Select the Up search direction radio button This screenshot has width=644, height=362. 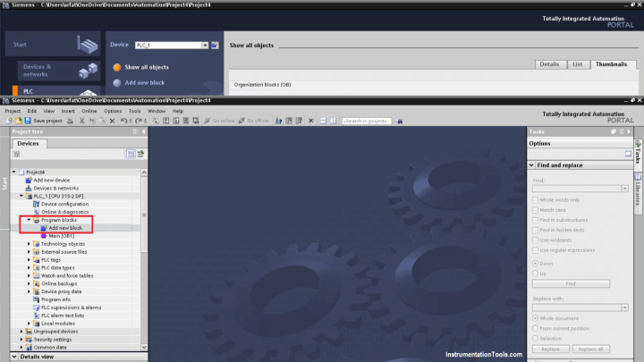click(536, 273)
